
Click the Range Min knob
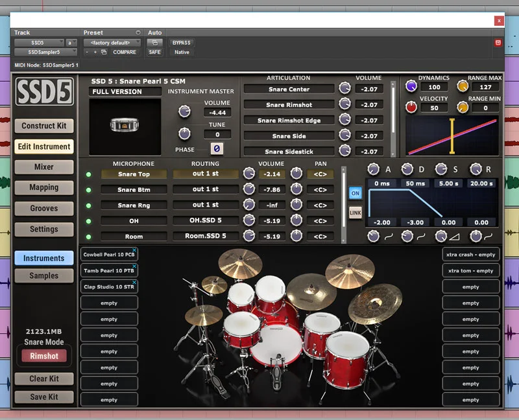pos(463,107)
